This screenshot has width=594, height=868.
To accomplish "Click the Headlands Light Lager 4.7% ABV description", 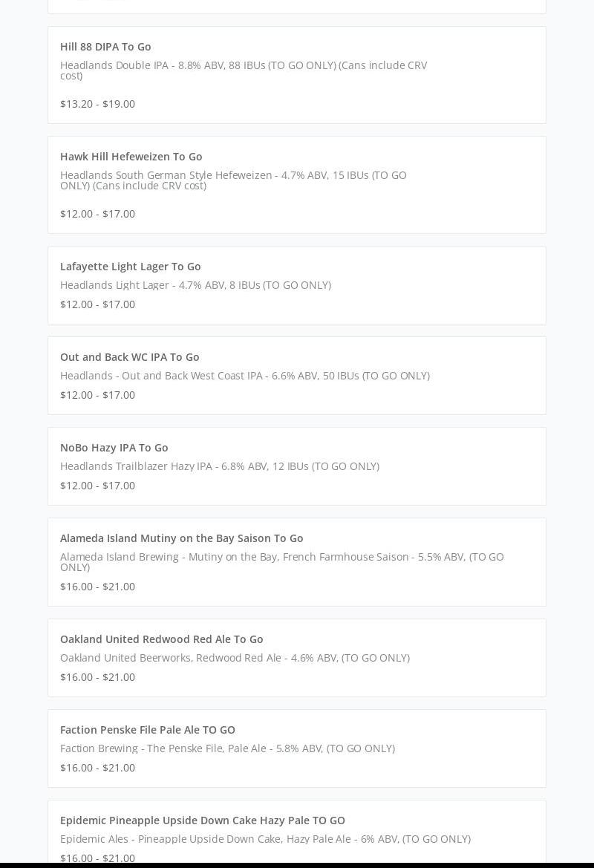I will 195,285.
